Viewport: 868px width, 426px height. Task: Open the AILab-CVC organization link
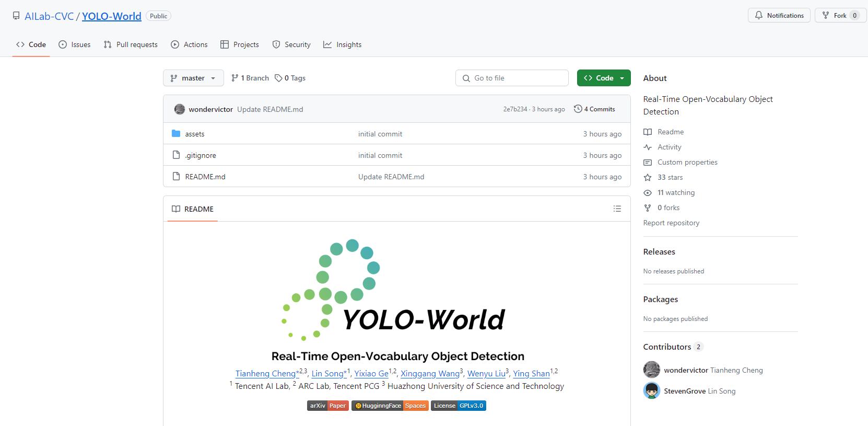(49, 16)
